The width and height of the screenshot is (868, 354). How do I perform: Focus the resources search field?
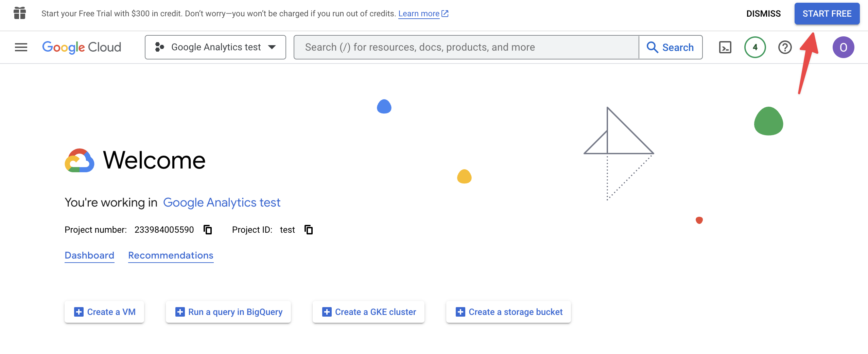pyautogui.click(x=466, y=47)
